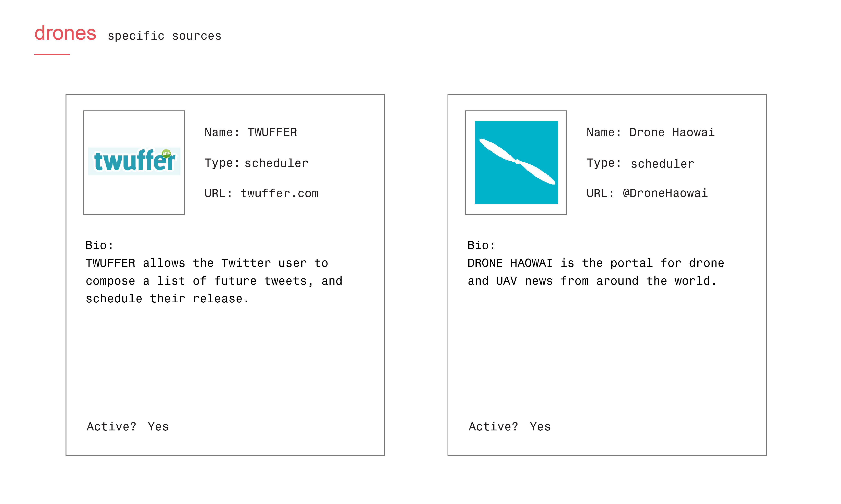The height and width of the screenshot is (504, 841).
Task: Click the TWUFFER bio paragraph
Action: (x=214, y=281)
